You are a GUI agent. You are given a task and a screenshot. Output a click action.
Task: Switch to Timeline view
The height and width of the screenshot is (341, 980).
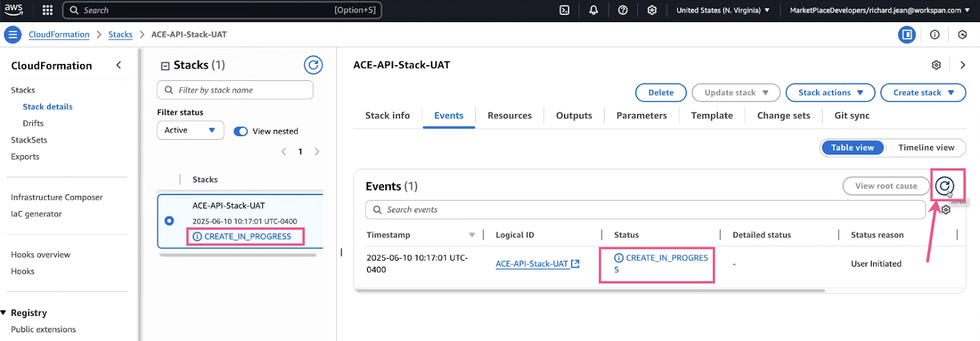[x=926, y=148]
